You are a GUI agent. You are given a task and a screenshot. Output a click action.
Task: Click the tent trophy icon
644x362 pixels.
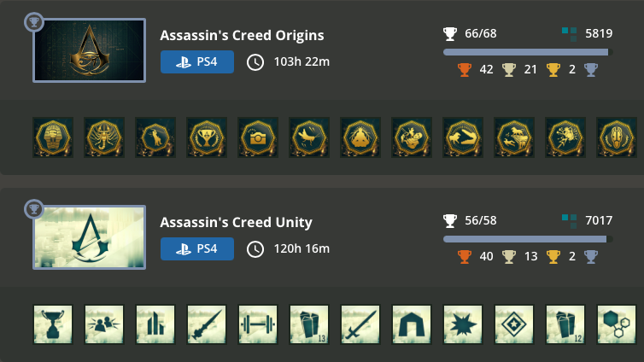point(412,325)
